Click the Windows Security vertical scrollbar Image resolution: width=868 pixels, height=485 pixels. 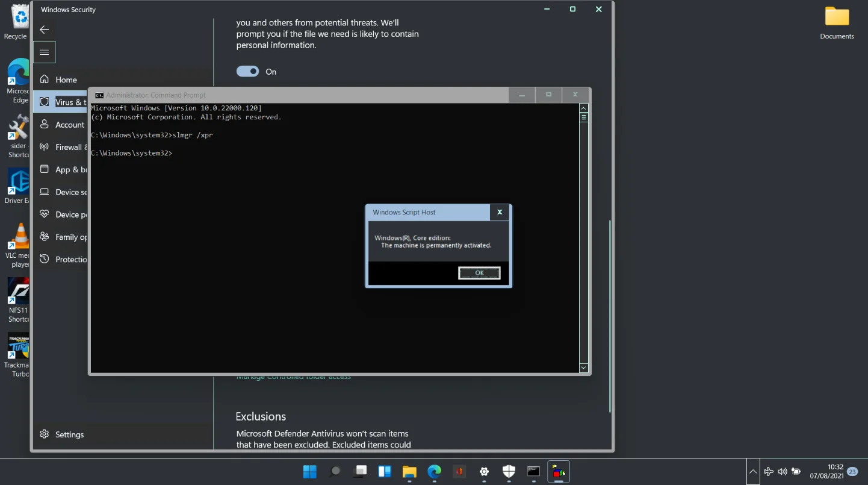(x=610, y=316)
